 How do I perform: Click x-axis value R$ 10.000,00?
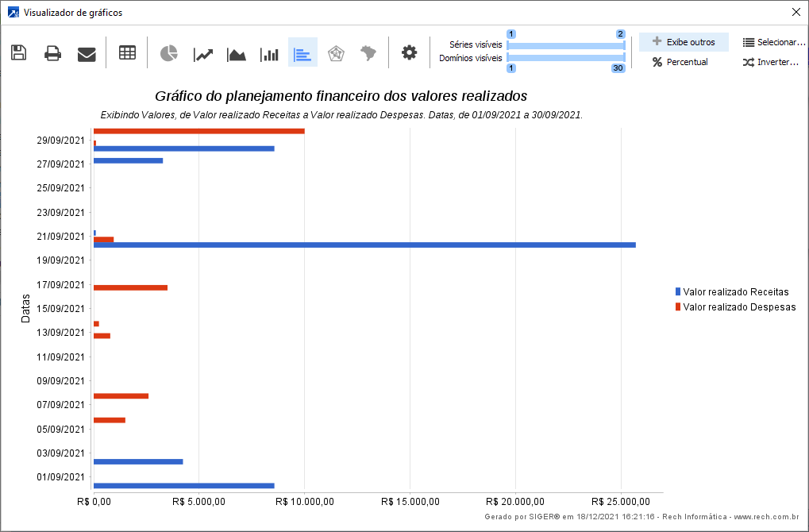tap(304, 502)
